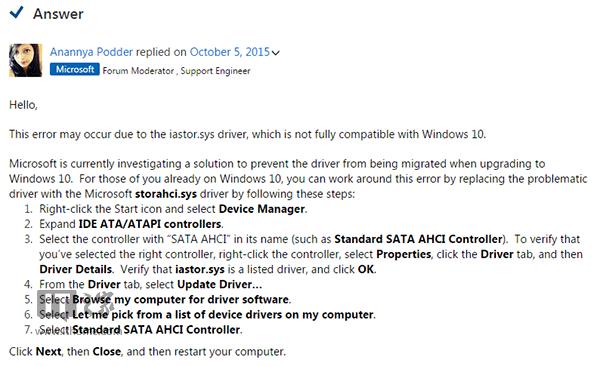Click bold Driver Details in step 3
Screen dimensions: 600x366
(75, 269)
